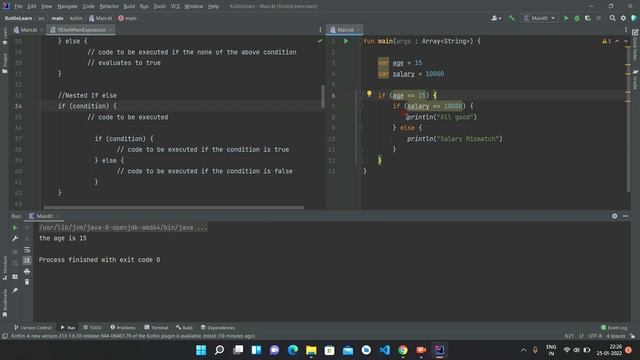Viewport: 640px width, 360px height.
Task: Clear all console output with trash icon
Action: pyautogui.click(x=27, y=282)
